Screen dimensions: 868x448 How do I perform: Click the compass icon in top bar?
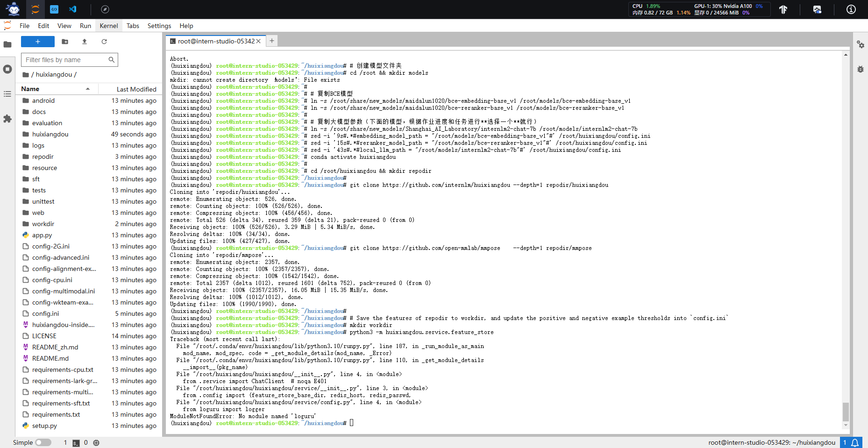click(105, 9)
